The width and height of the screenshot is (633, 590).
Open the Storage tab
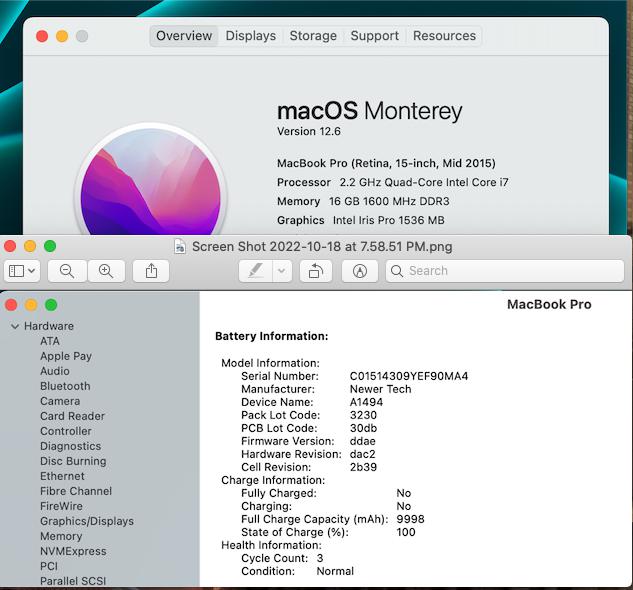pos(313,36)
